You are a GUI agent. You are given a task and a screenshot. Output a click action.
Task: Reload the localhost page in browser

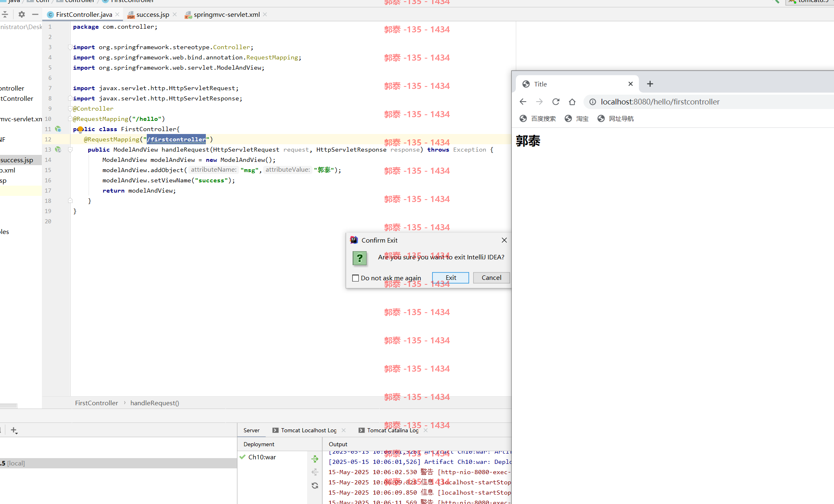pos(556,102)
